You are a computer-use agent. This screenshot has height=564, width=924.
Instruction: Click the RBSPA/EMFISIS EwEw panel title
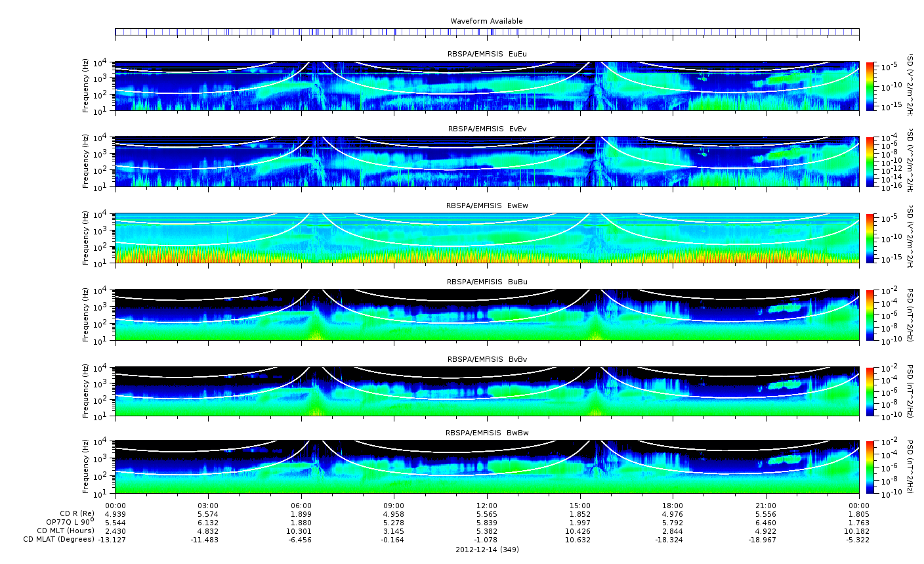pyautogui.click(x=486, y=206)
